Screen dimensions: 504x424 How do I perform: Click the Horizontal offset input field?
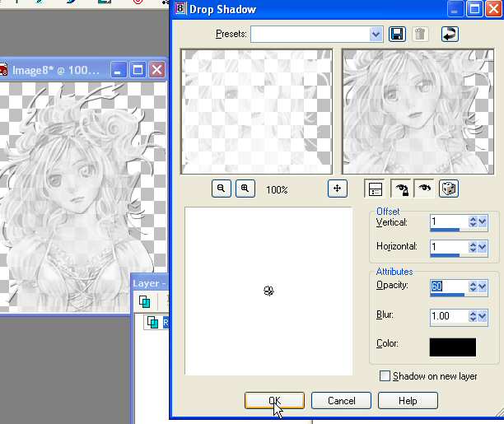(449, 246)
